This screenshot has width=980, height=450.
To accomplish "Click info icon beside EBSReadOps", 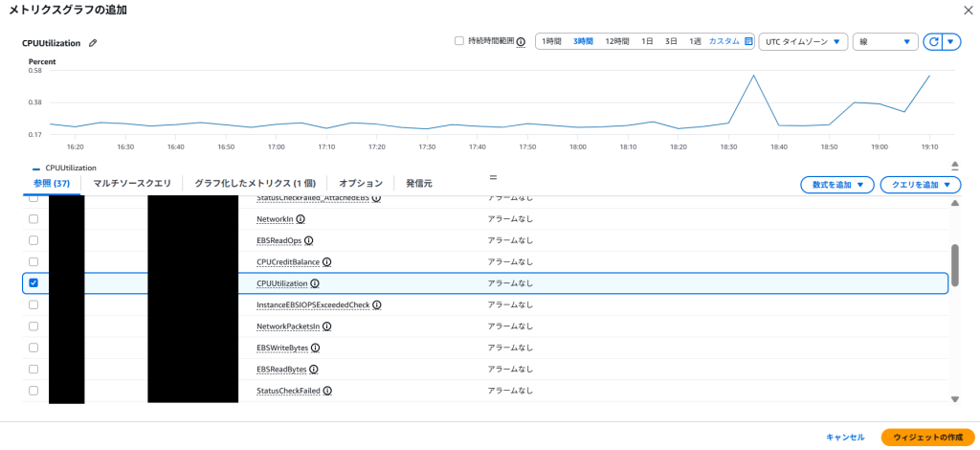I will coord(308,241).
